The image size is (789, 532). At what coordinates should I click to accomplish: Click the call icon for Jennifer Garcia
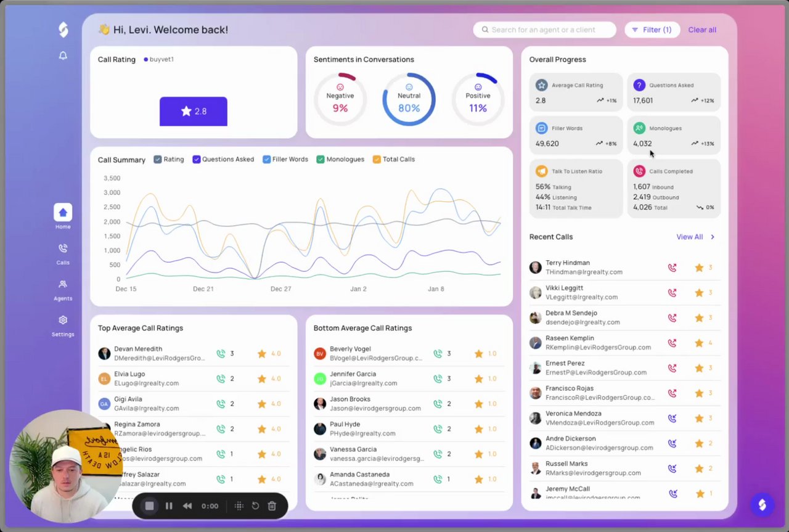tap(438, 379)
